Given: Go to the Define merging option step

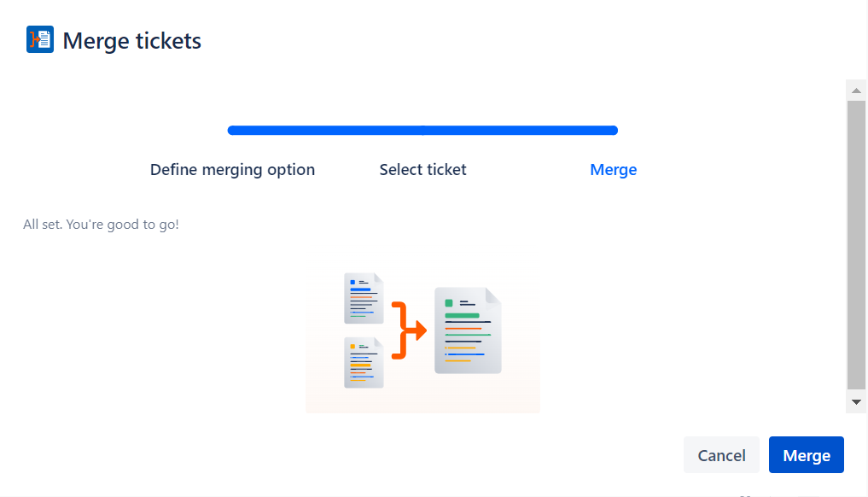Looking at the screenshot, I should [232, 169].
